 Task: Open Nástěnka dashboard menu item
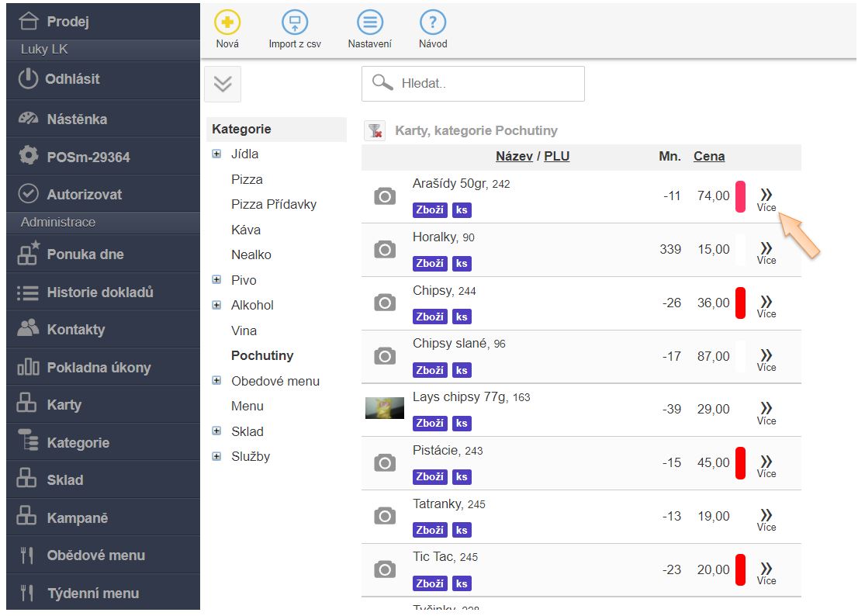(x=77, y=119)
